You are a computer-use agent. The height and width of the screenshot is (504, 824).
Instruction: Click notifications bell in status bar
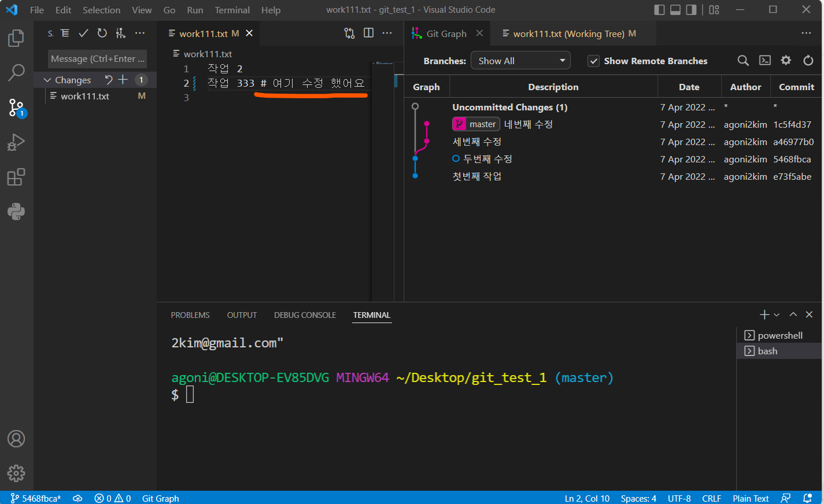[x=808, y=498]
